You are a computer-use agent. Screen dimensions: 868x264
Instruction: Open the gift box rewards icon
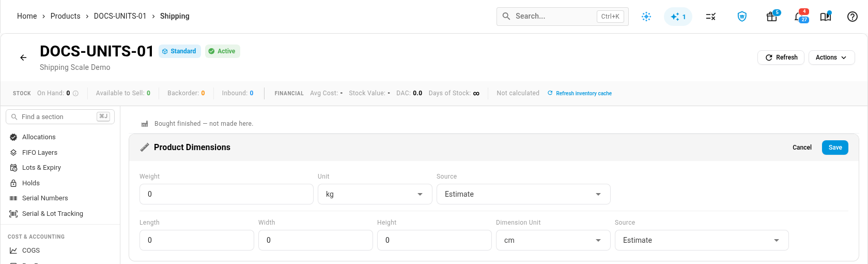[772, 17]
